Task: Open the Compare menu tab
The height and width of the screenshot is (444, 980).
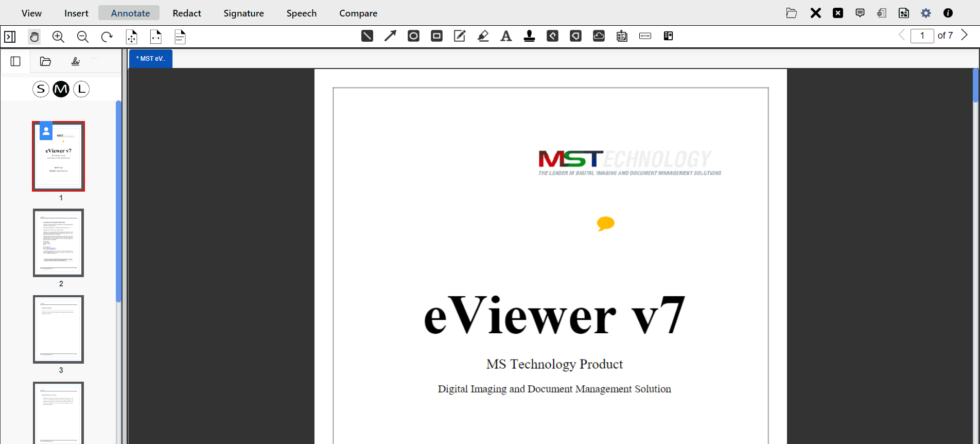Action: [x=358, y=13]
